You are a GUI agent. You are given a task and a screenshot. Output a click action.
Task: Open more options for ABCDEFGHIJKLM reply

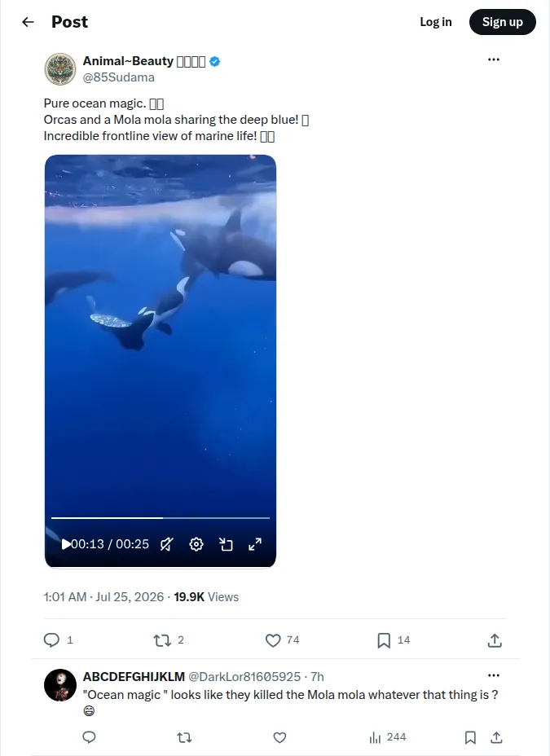(x=494, y=675)
